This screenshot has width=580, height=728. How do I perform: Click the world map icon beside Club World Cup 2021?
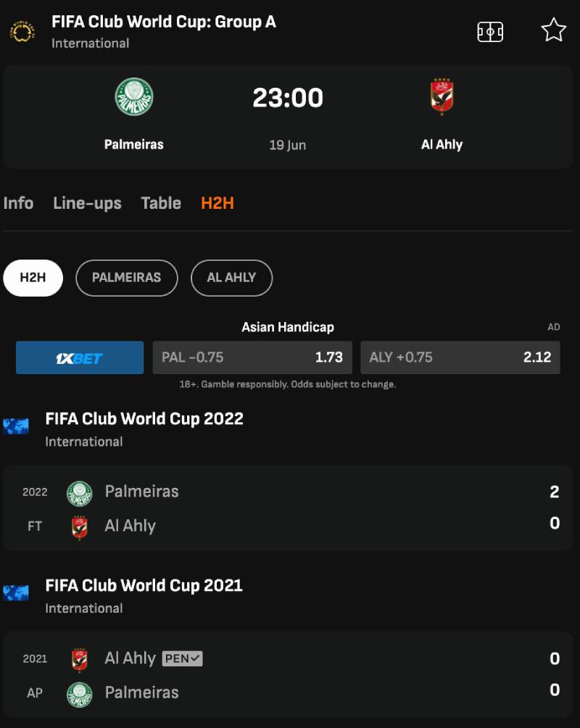[15, 593]
